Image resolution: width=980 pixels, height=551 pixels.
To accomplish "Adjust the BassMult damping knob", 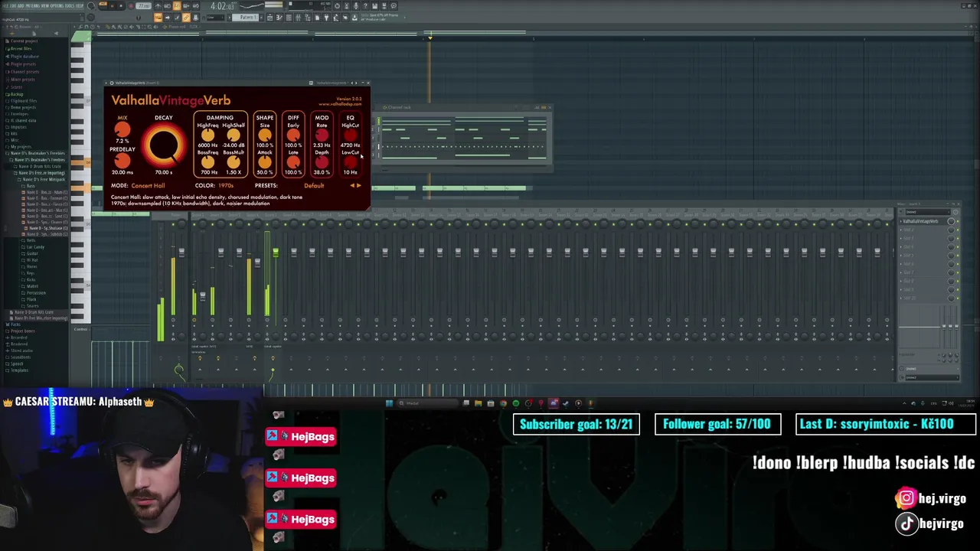I will tap(234, 162).
